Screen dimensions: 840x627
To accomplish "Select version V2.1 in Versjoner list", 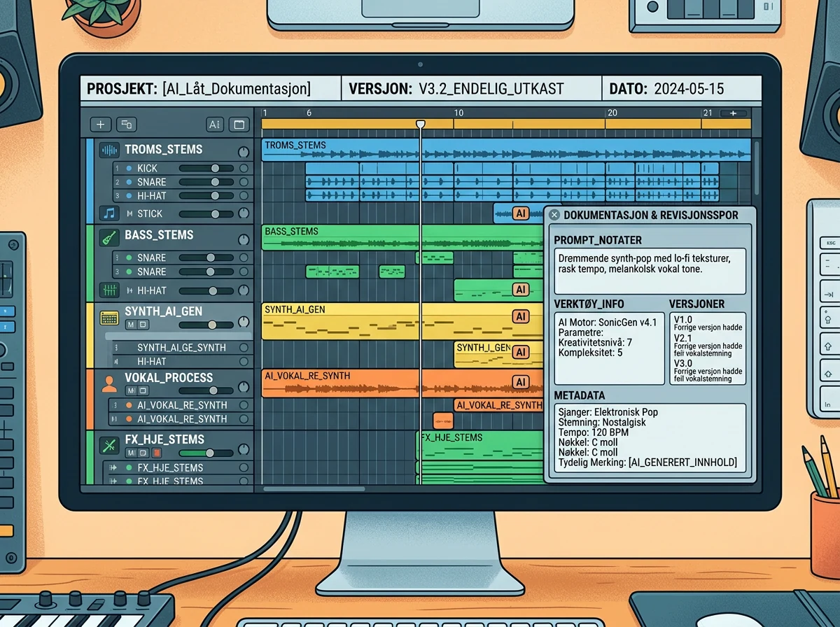I will (683, 338).
